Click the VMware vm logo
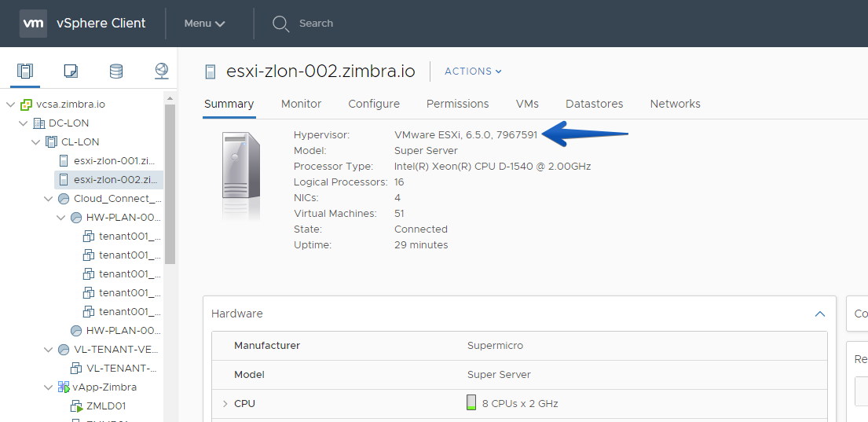 33,24
